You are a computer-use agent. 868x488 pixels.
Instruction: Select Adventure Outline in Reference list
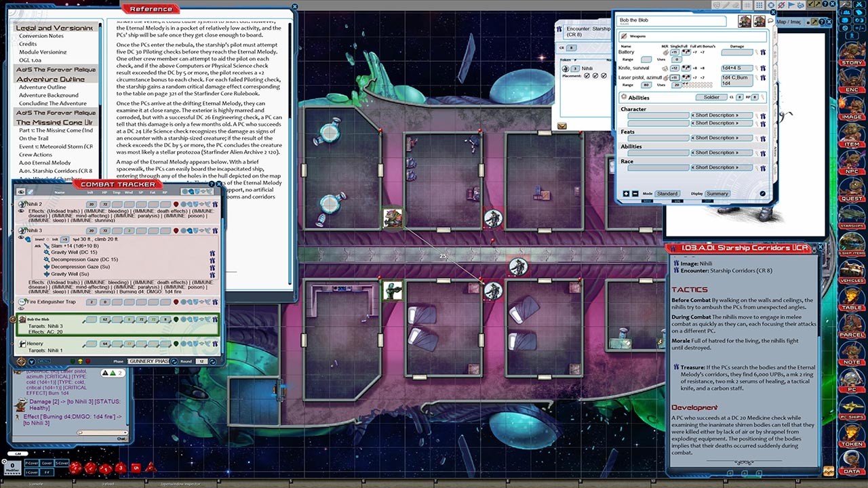pos(42,87)
